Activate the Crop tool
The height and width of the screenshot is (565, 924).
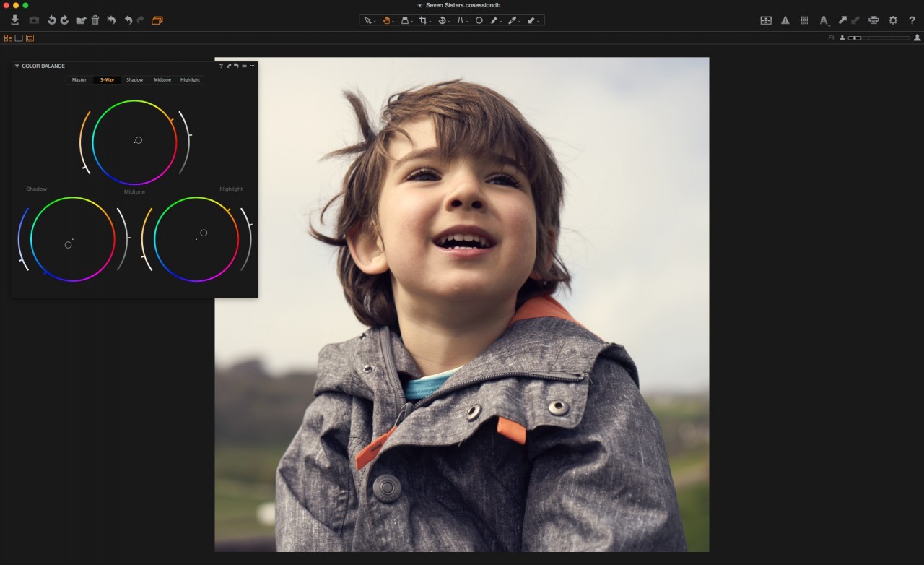[424, 20]
